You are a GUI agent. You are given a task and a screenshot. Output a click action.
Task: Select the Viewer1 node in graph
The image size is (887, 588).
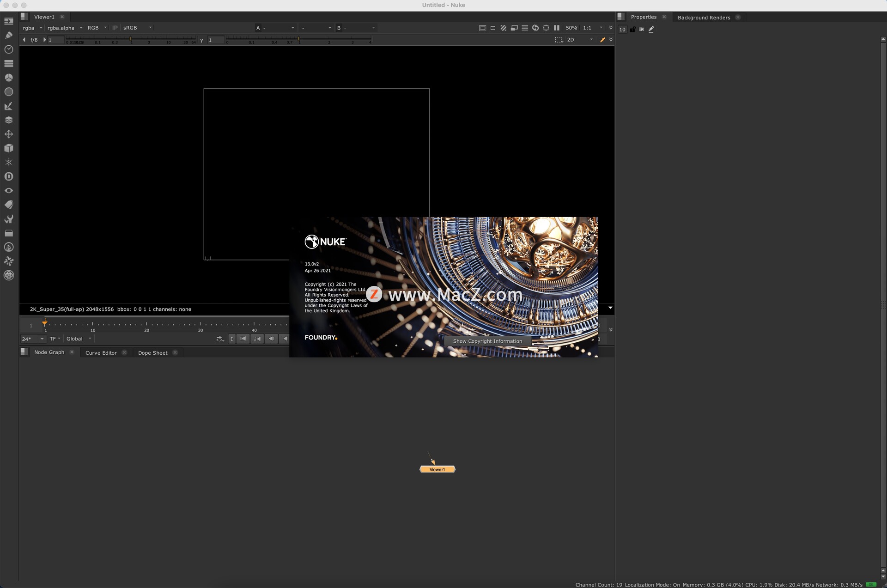(x=437, y=469)
